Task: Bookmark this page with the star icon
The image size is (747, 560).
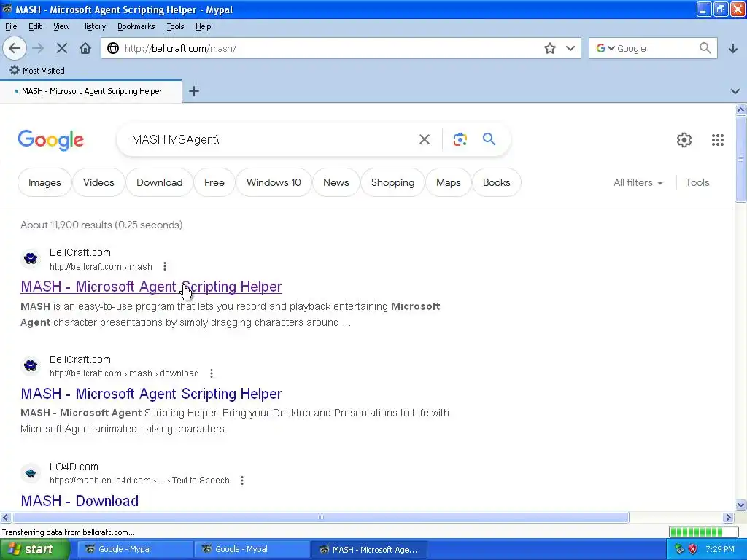Action: (x=550, y=48)
